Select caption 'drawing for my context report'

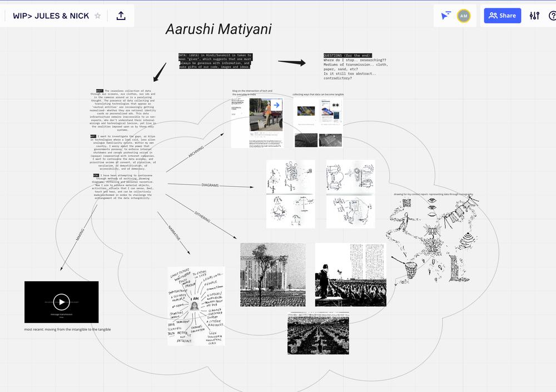433,194
